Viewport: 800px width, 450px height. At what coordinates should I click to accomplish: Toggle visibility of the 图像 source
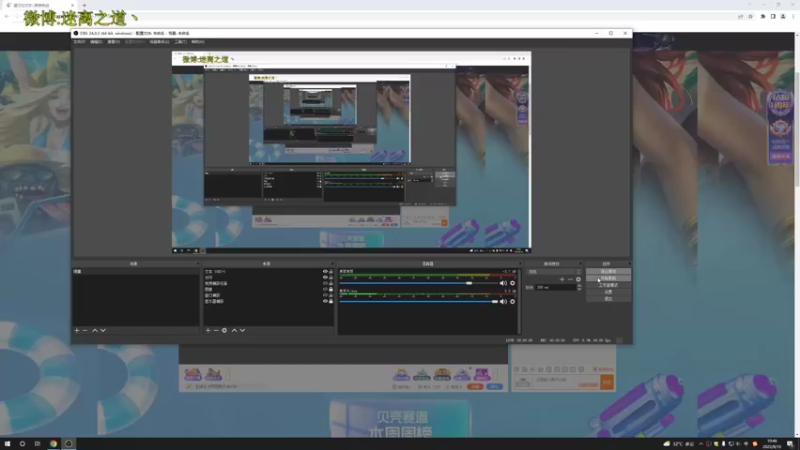(x=325, y=289)
